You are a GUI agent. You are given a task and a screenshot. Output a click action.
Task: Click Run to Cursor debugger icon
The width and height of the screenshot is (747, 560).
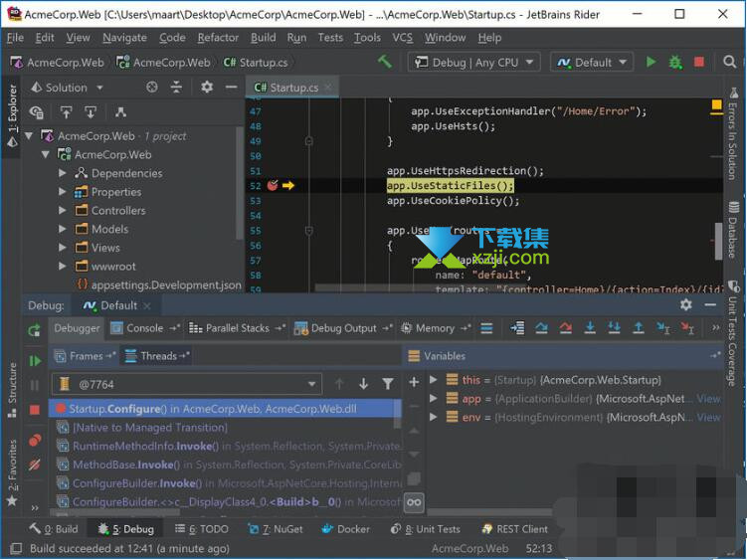pyautogui.click(x=663, y=328)
